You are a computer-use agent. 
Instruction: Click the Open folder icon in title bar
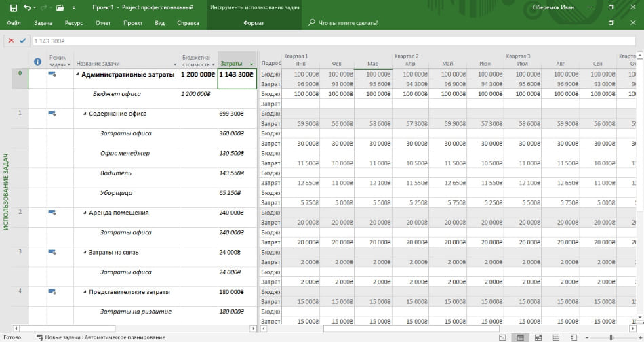60,8
